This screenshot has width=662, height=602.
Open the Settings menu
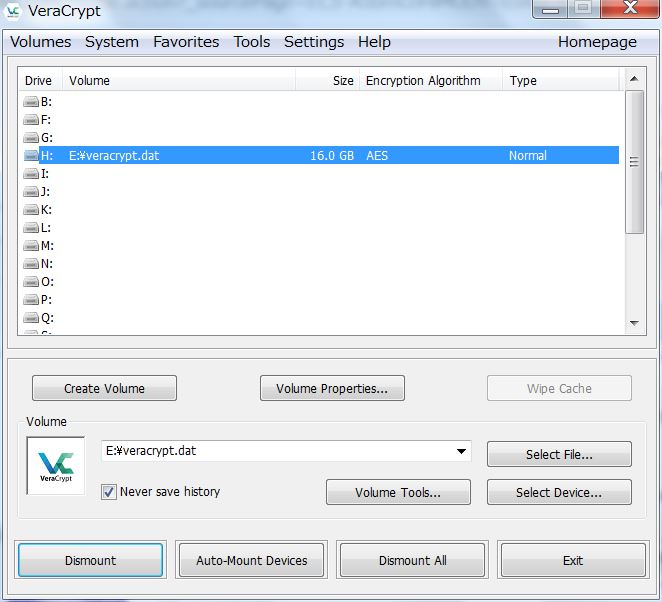coord(314,42)
